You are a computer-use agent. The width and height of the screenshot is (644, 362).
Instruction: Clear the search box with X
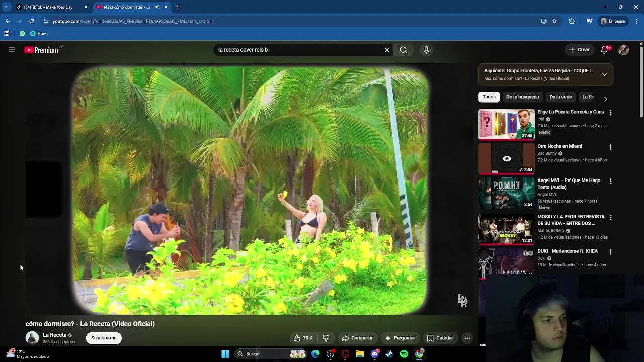point(387,50)
